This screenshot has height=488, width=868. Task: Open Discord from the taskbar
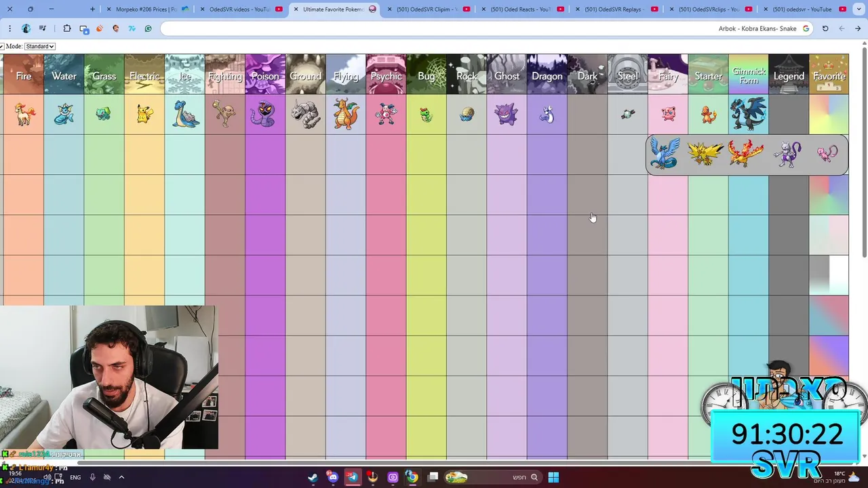click(332, 477)
